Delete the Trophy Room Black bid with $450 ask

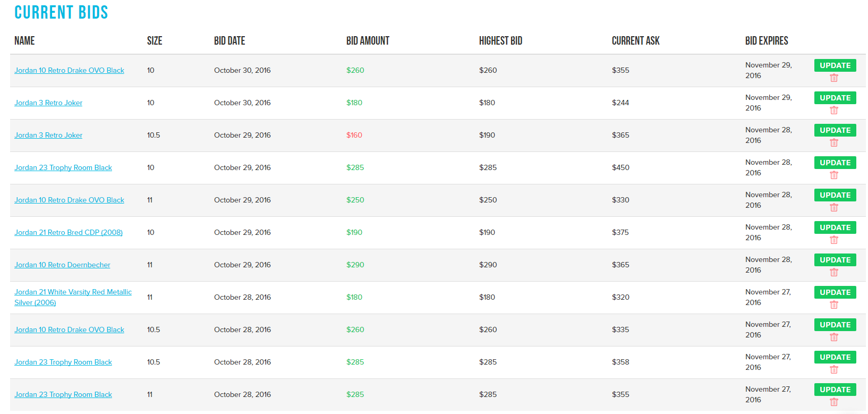[834, 175]
